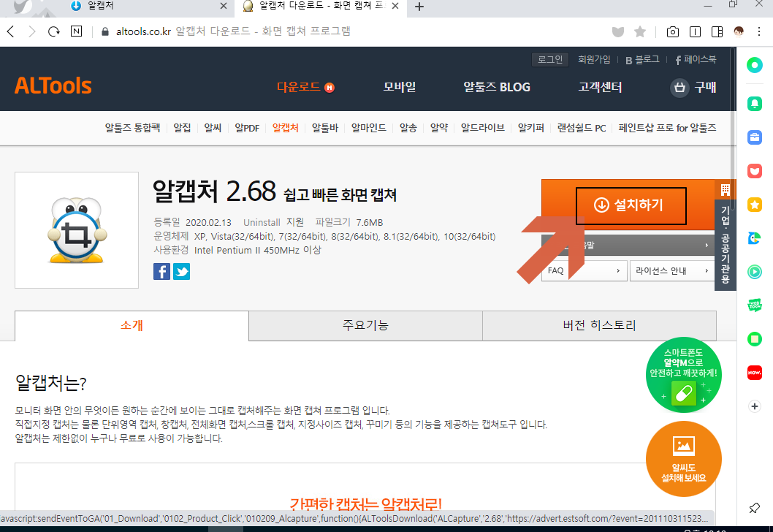Open the green bell notification sidebar icon

(x=754, y=104)
